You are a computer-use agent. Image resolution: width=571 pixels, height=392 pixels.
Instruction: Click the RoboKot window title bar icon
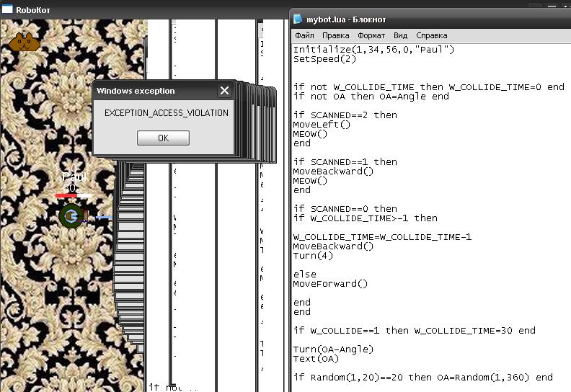[x=8, y=9]
